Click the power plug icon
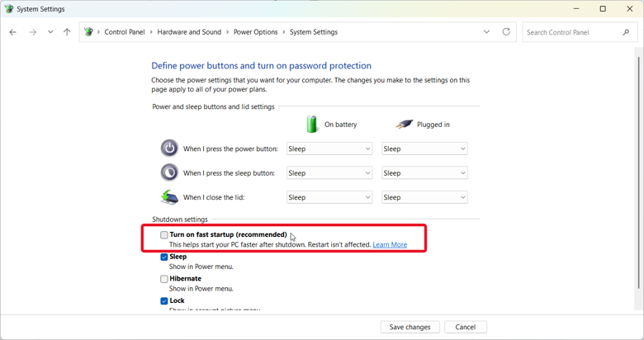Image resolution: width=644 pixels, height=340 pixels. pos(404,124)
